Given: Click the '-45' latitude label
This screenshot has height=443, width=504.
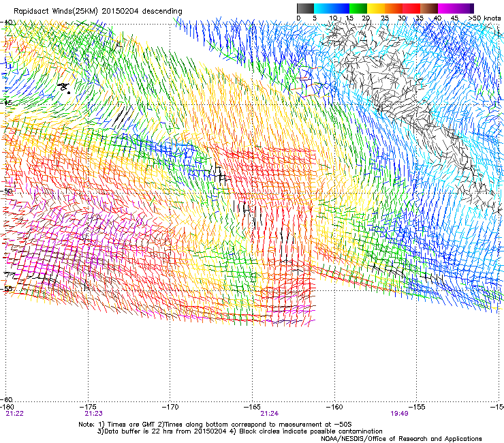Looking at the screenshot, I should pos(7,103).
